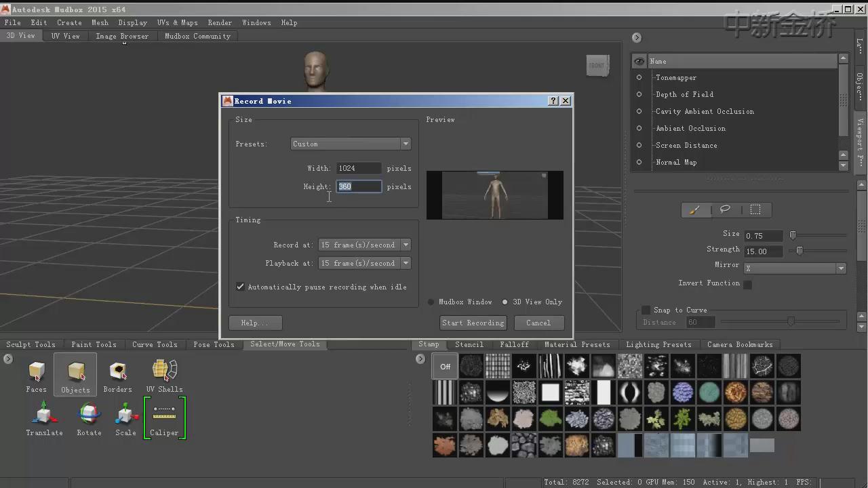Switch to Mudbox Community tab

[x=197, y=36]
